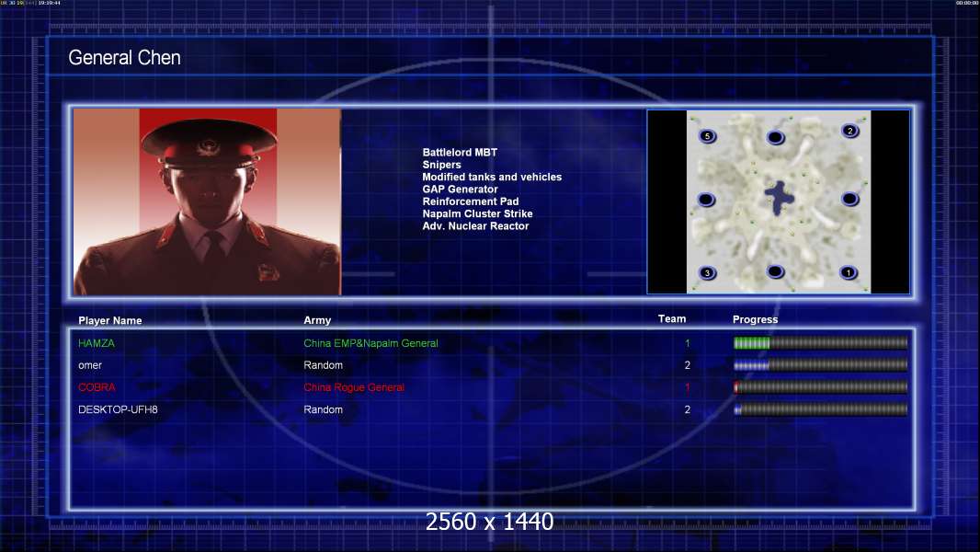Select player name "DESKTOP-UFH8"
This screenshot has height=552, width=980.
tap(118, 410)
